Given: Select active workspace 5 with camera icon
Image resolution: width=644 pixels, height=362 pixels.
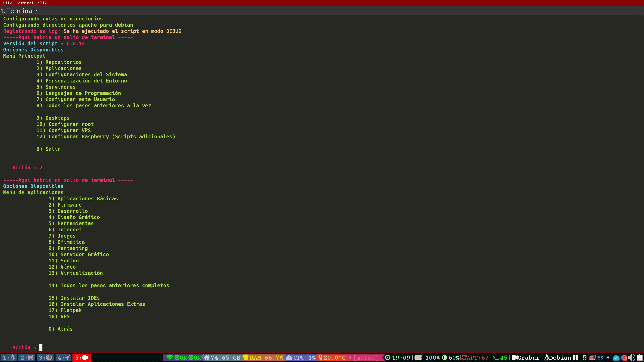Looking at the screenshot, I should click(82, 357).
